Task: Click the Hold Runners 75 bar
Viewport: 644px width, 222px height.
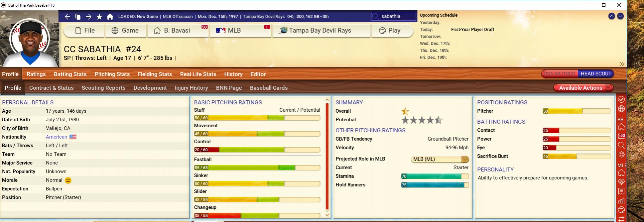Action: click(x=435, y=185)
